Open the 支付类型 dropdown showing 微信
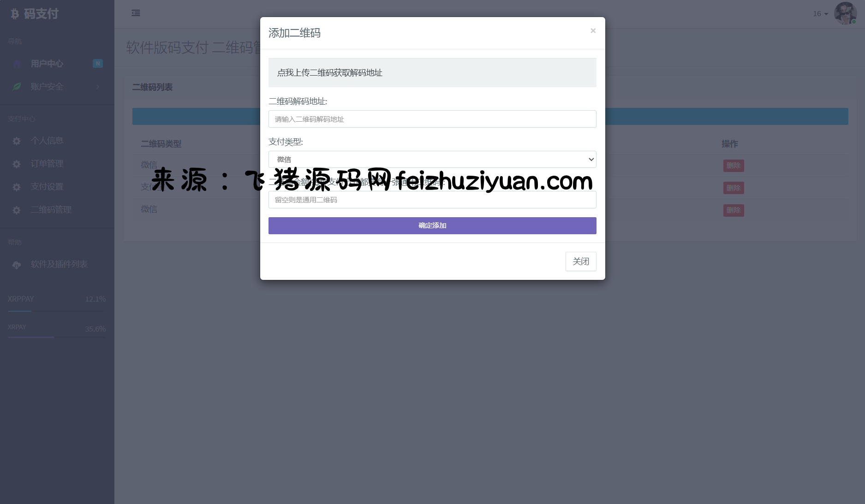 432,159
